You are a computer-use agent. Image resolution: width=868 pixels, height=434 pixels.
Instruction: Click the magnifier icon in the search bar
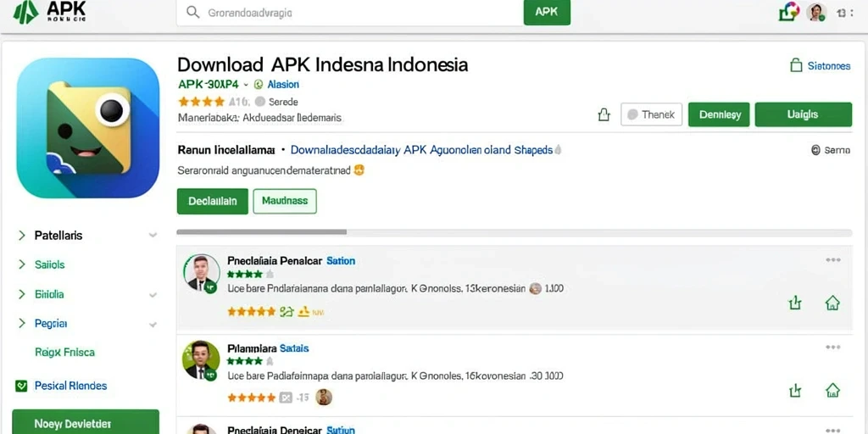tap(192, 12)
